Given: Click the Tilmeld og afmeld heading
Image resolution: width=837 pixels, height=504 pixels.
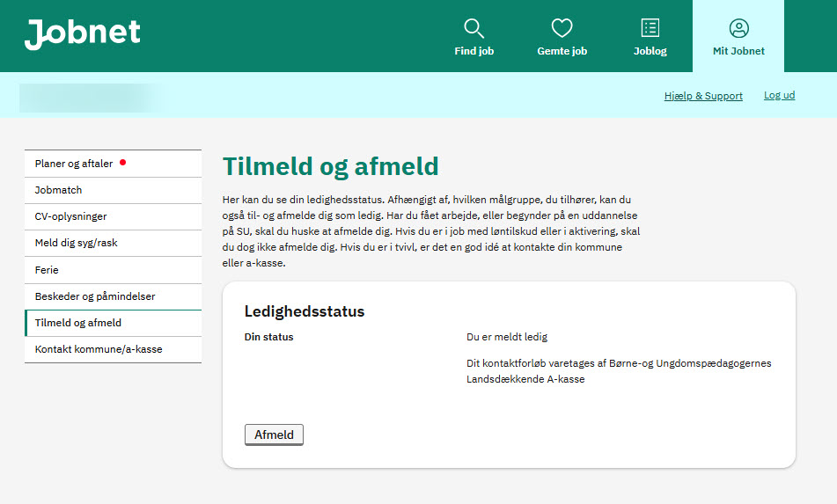Looking at the screenshot, I should coord(330,166).
